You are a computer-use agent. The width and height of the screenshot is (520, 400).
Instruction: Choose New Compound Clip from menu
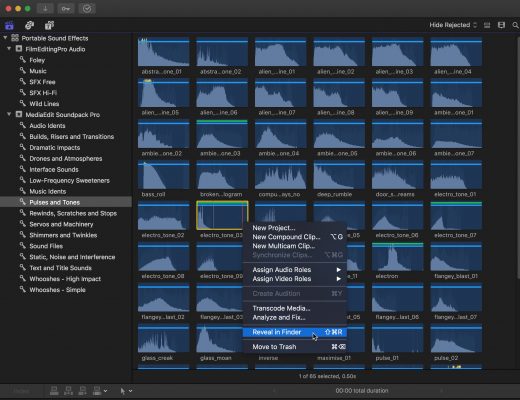tap(295, 237)
